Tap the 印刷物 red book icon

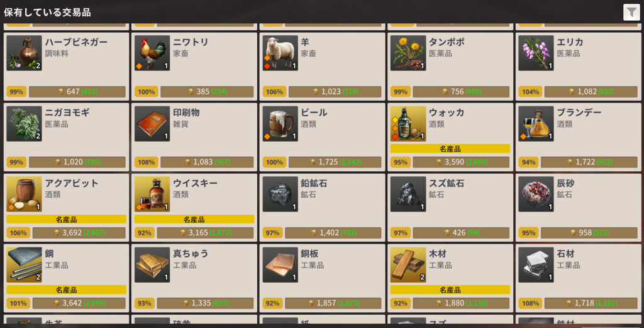click(x=152, y=124)
